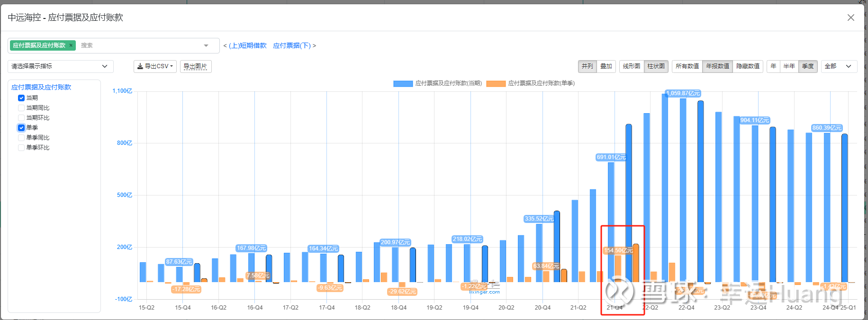The image size is (868, 320).
Task: Select 隐藏数值 to hide labels
Action: pyautogui.click(x=748, y=66)
